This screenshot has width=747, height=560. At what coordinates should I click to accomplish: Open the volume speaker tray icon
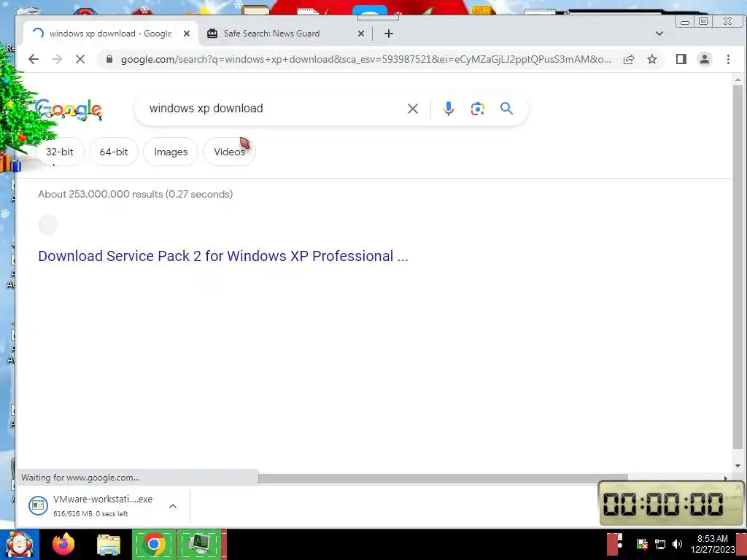(677, 544)
